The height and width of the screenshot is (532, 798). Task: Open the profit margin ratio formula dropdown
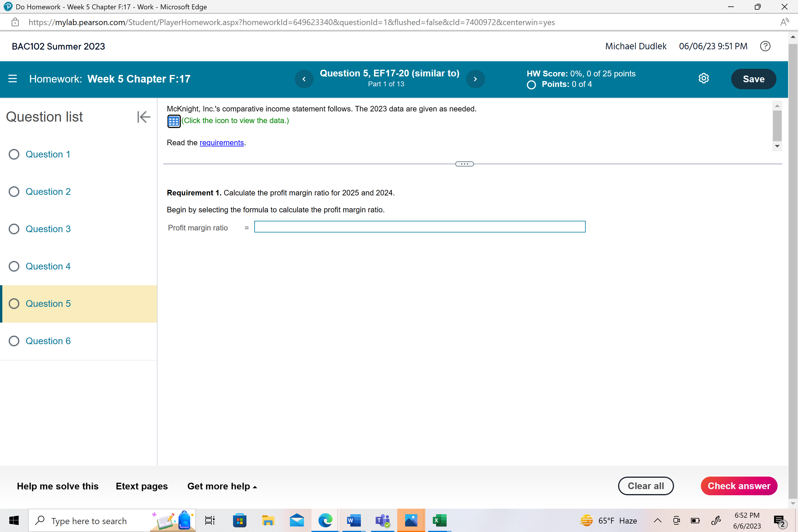coord(420,227)
